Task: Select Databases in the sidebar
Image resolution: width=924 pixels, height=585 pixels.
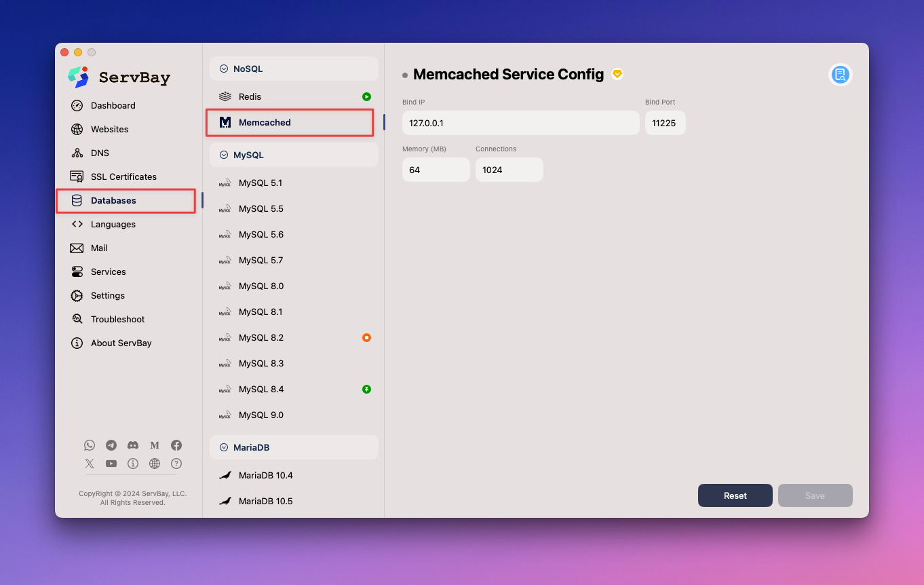Action: click(126, 201)
